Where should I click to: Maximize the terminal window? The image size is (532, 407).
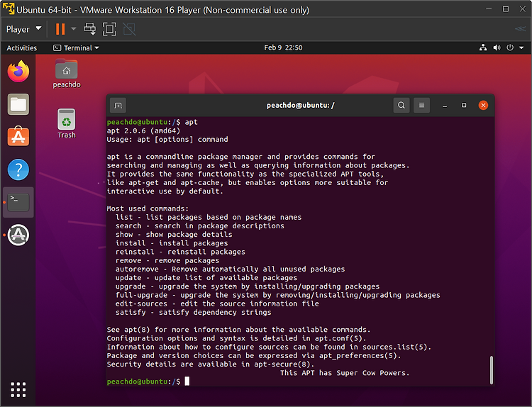pyautogui.click(x=464, y=105)
